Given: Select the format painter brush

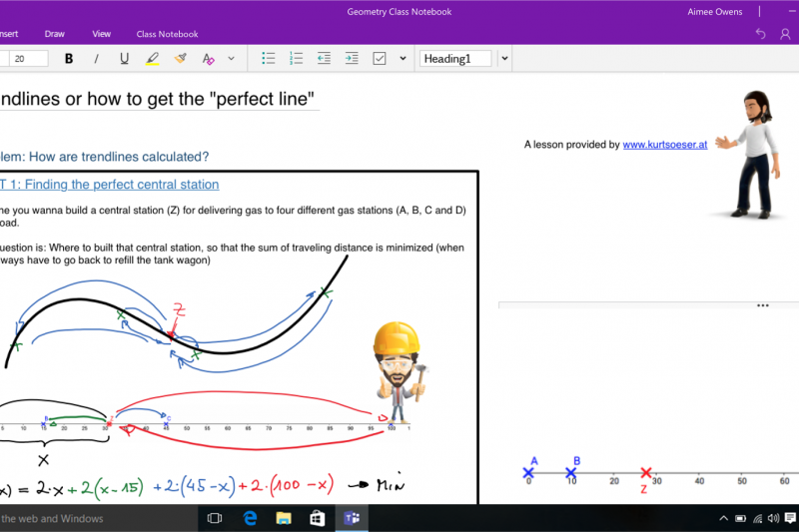Looking at the screenshot, I should coord(181,59).
